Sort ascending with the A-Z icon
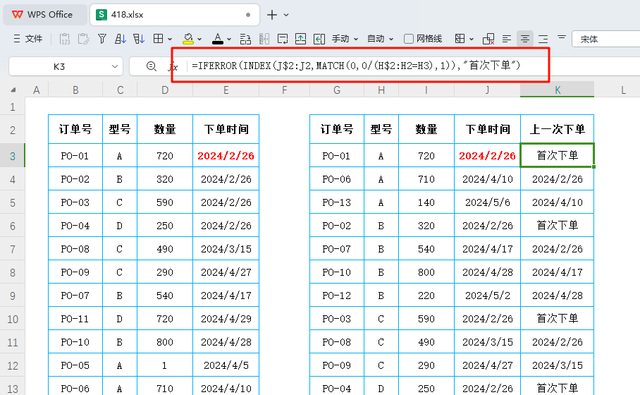The height and width of the screenshot is (395, 640). point(120,39)
